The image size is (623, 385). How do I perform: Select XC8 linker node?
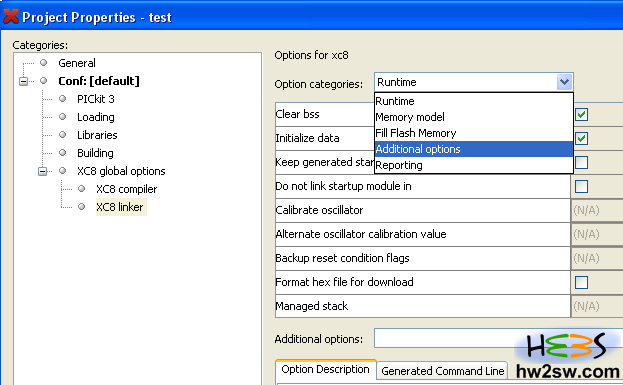[x=120, y=207]
